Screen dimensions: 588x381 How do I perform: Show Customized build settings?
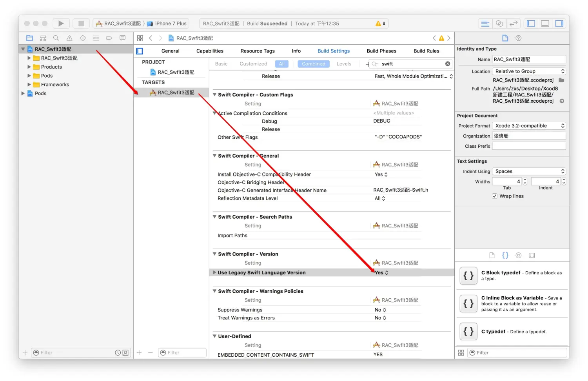tap(253, 64)
